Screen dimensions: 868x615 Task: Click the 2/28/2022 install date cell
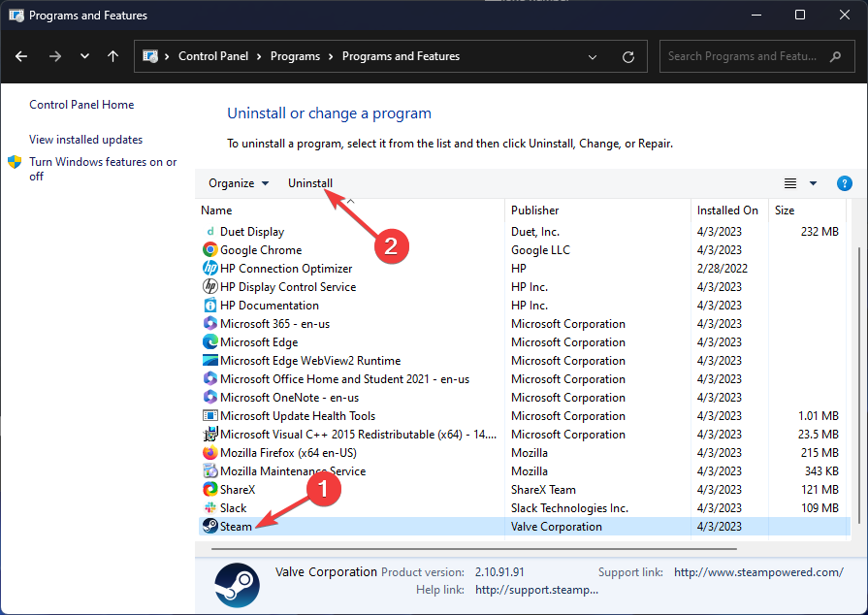pos(722,269)
